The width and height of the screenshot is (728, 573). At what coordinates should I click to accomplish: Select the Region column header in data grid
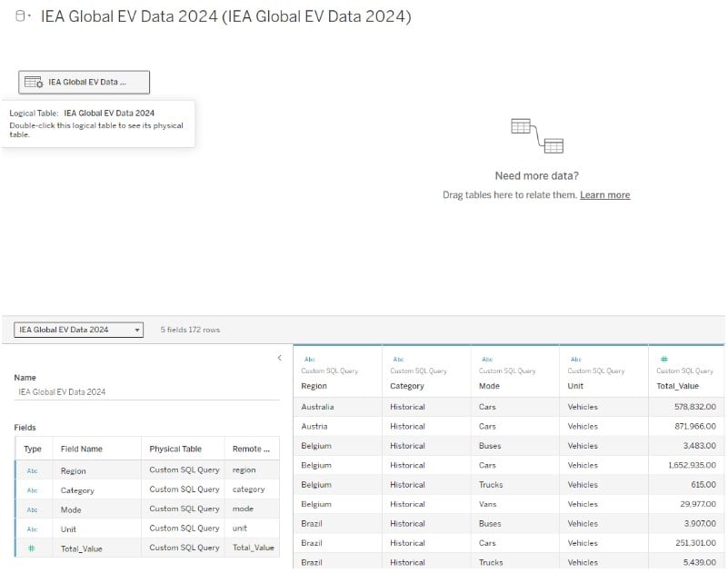coord(314,386)
